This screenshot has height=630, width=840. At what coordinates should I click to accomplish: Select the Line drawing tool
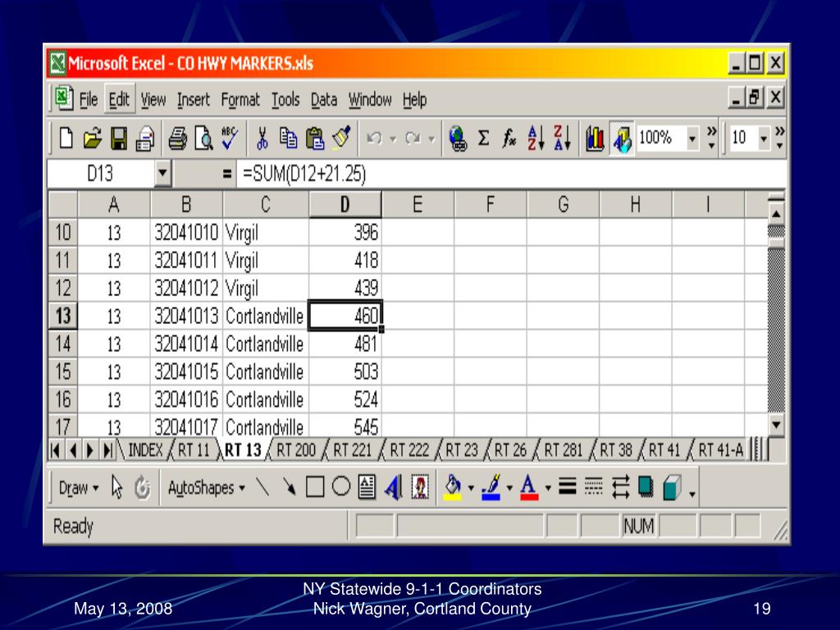click(262, 487)
